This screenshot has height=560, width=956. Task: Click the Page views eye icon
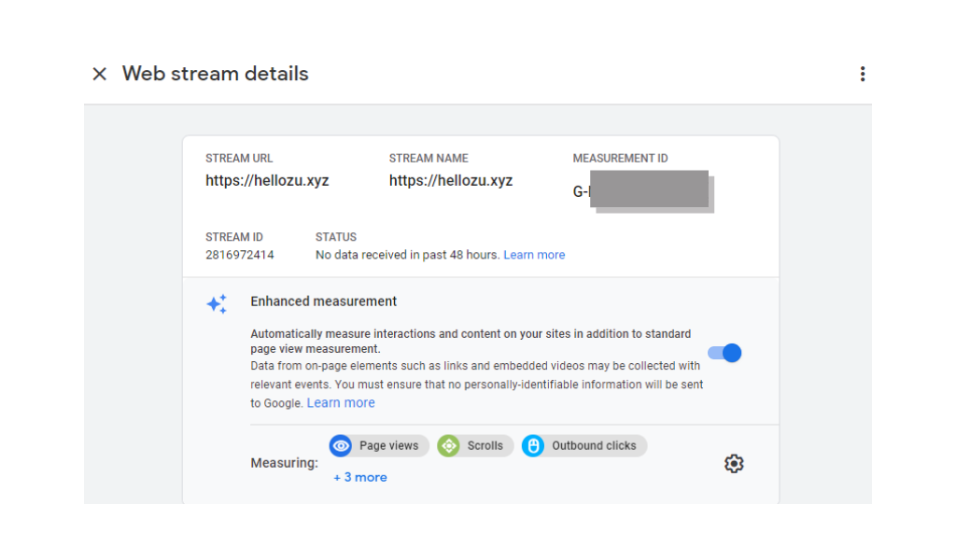pos(341,446)
